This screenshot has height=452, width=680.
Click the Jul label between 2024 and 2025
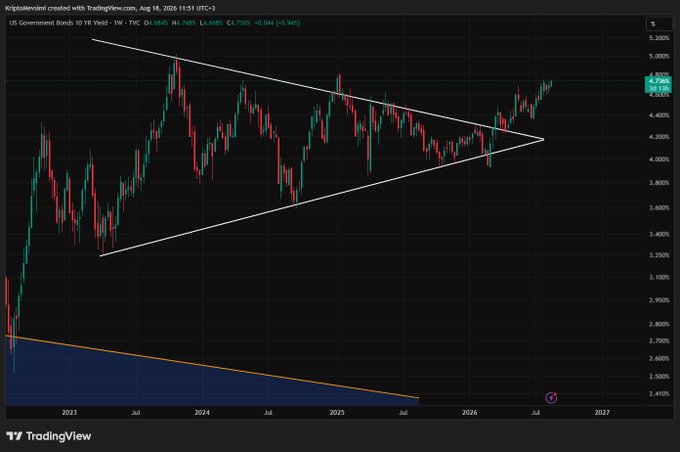click(x=268, y=412)
